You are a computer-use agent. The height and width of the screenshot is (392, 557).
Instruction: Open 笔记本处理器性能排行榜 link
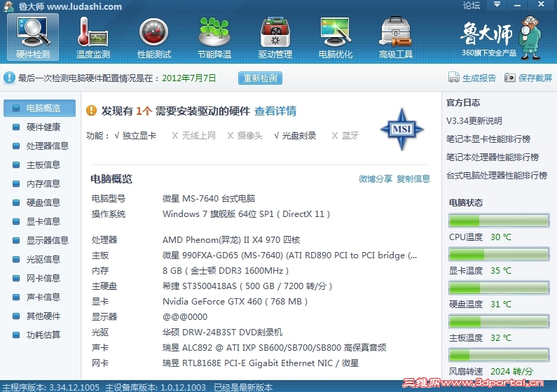pos(493,157)
